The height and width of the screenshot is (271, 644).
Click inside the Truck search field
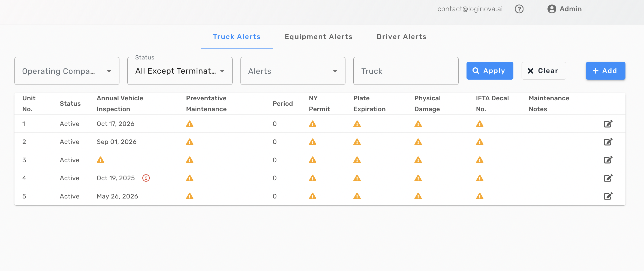pyautogui.click(x=406, y=71)
